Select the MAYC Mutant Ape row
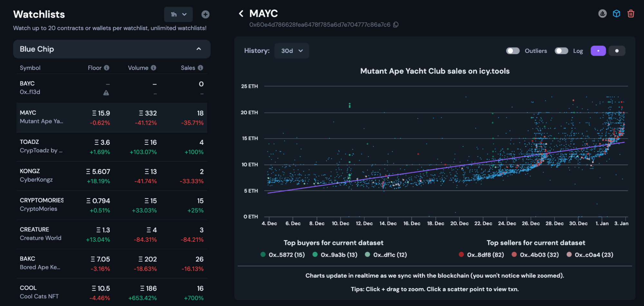The width and height of the screenshot is (644, 306). 112,117
